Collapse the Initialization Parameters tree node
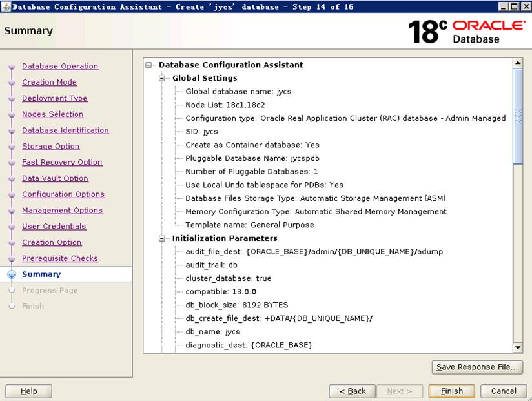This screenshot has height=401, width=532. coord(162,238)
